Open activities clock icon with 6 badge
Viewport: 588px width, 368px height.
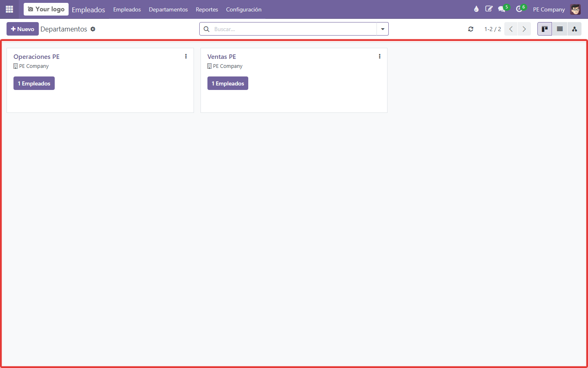point(521,9)
